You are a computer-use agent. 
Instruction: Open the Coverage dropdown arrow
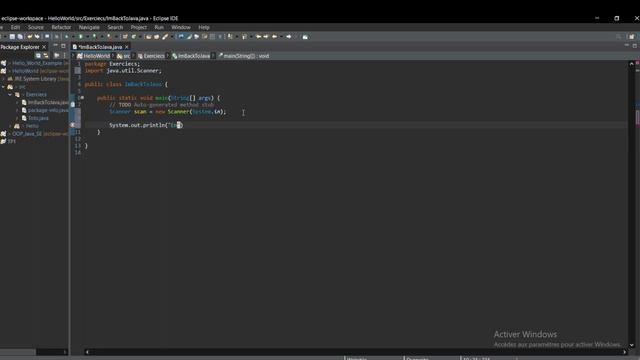(102, 37)
